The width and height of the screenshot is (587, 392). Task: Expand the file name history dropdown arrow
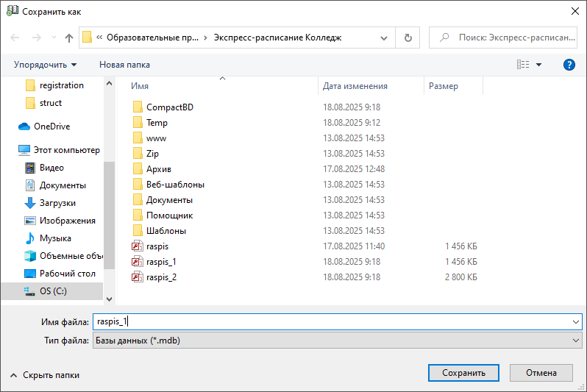coord(575,322)
